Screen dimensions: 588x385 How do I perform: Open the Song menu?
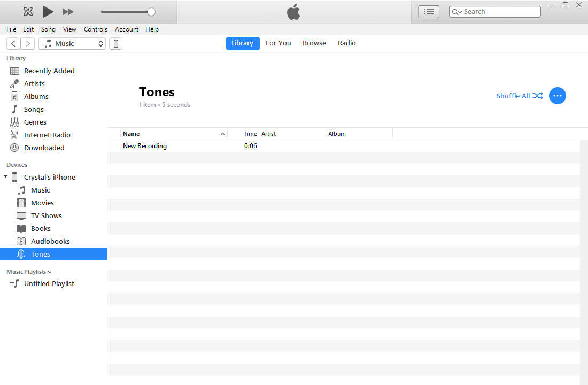click(x=48, y=29)
